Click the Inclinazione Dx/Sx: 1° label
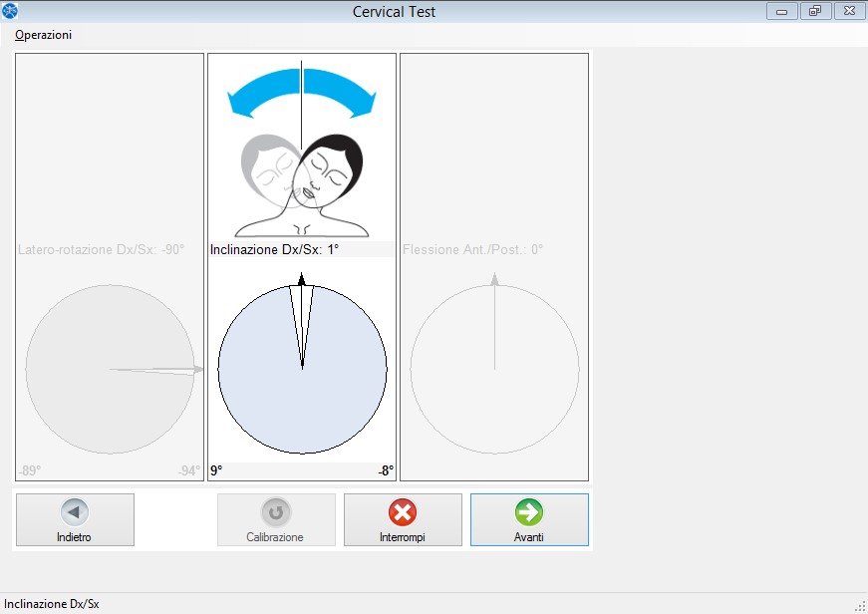The height and width of the screenshot is (614, 868). [274, 250]
